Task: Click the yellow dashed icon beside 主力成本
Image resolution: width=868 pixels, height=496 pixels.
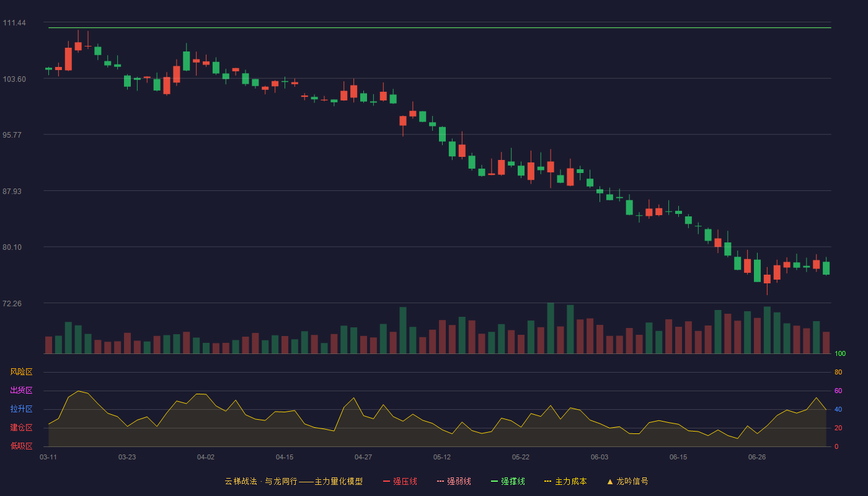Action: [x=548, y=481]
